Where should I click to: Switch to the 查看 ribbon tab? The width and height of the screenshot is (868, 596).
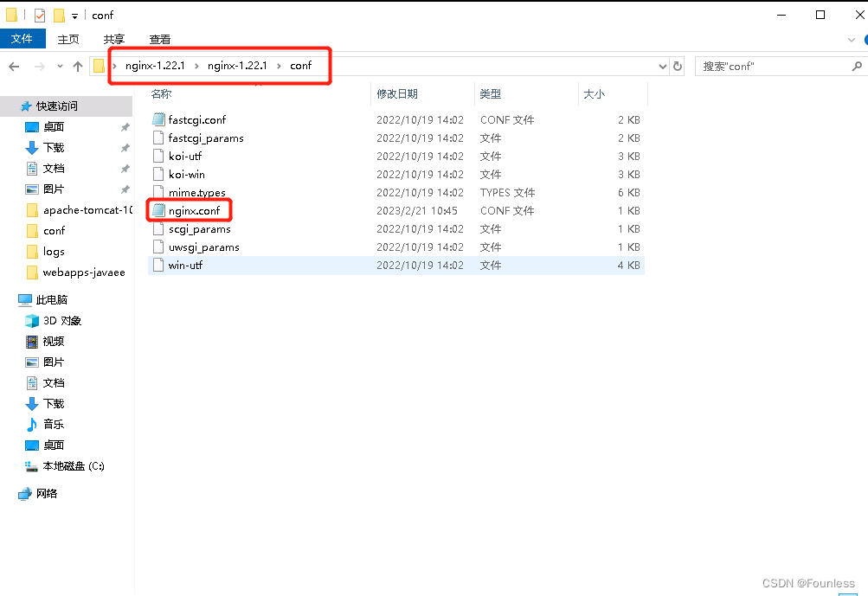[x=160, y=39]
